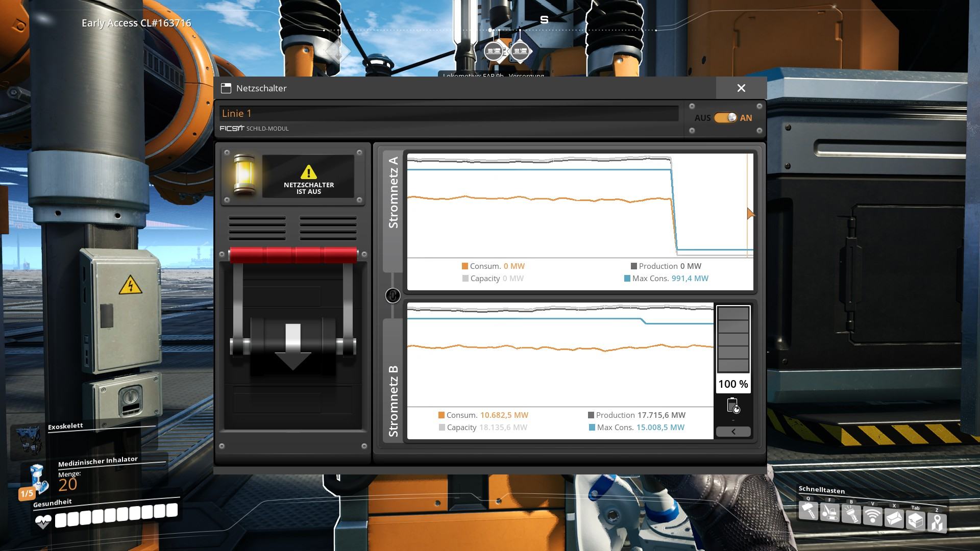This screenshot has height=551, width=980.
Task: Click the S compass direction marker
Action: point(544,19)
